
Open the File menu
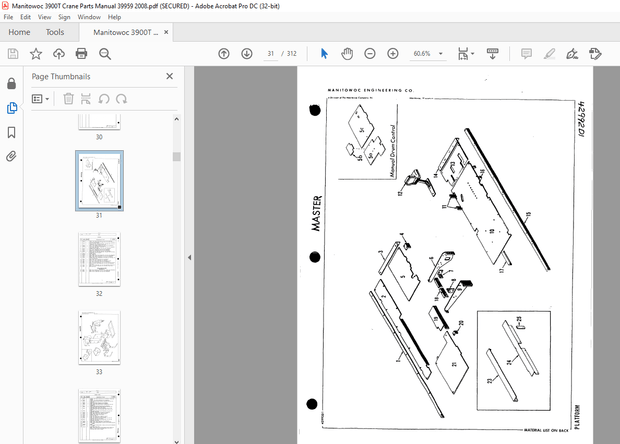tap(8, 17)
